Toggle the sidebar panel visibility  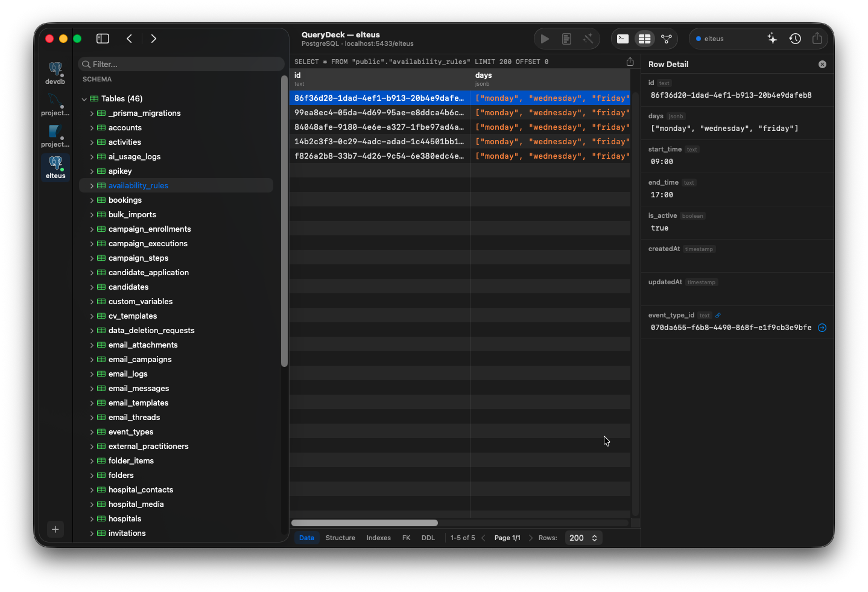pyautogui.click(x=103, y=39)
